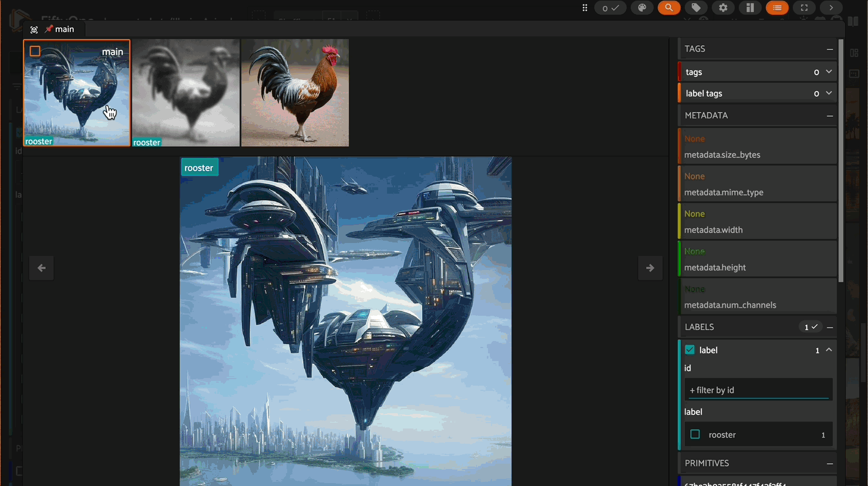Collapse the METADATA section
This screenshot has height=486, width=868.
pyautogui.click(x=830, y=116)
